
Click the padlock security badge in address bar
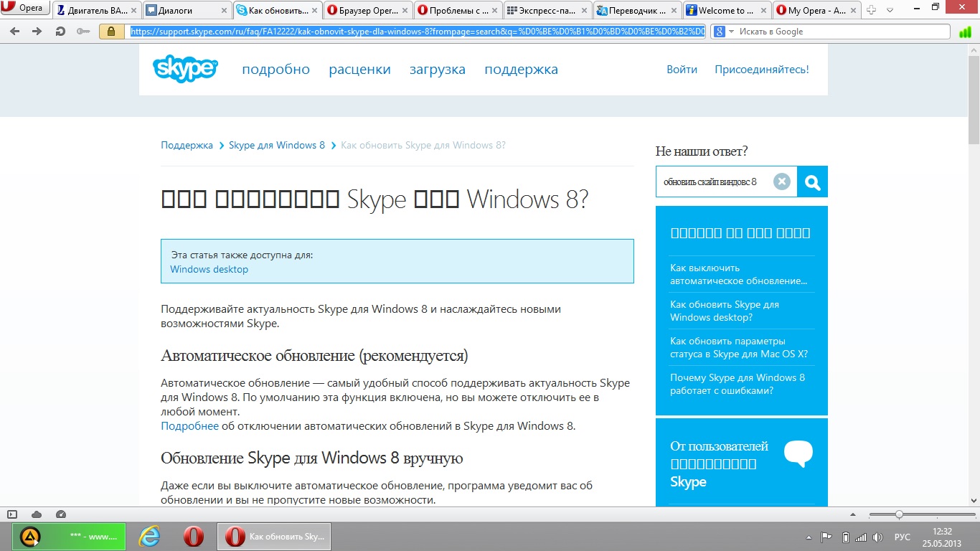pos(111,32)
